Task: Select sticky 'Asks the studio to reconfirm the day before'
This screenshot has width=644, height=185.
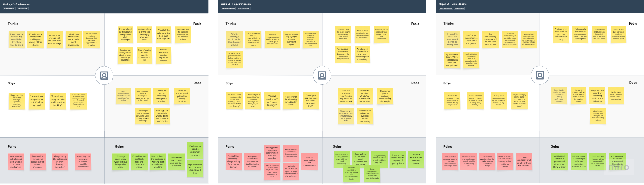Action: click(346, 96)
